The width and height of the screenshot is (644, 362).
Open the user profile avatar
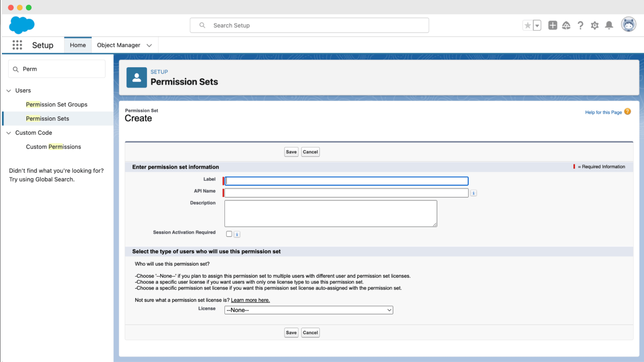628,24
